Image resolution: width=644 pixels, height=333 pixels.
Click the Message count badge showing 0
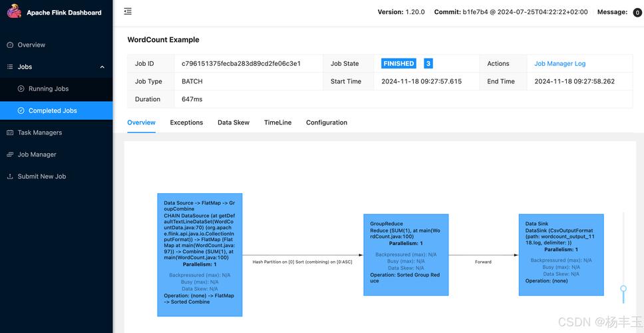click(x=637, y=13)
